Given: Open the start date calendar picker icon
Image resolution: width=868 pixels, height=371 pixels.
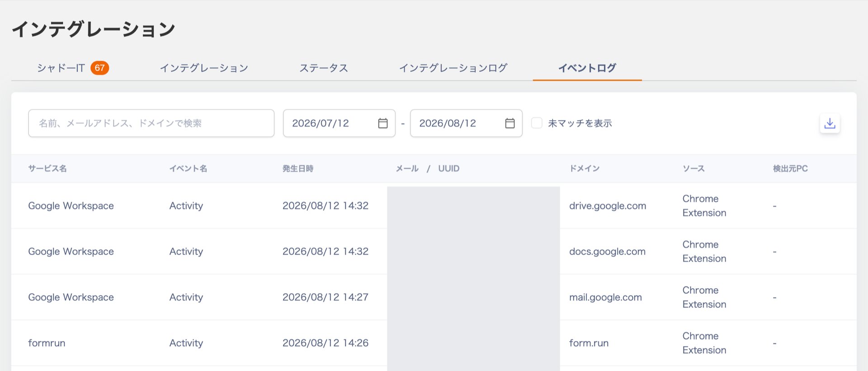Looking at the screenshot, I should coord(383,123).
